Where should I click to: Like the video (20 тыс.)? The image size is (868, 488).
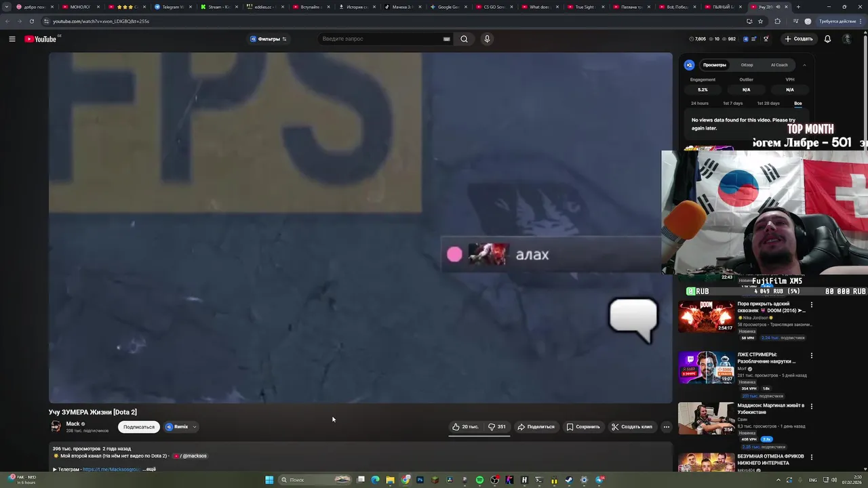coord(466,427)
